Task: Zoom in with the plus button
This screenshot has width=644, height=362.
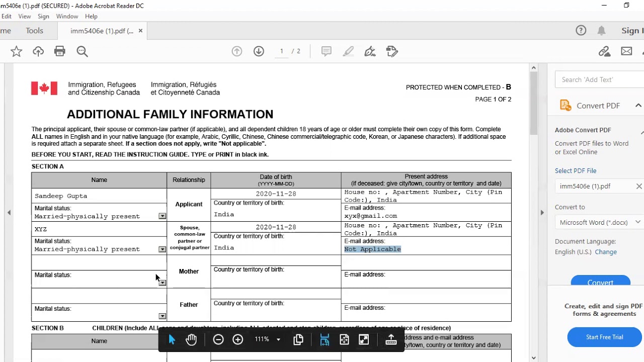Action: [x=238, y=339]
